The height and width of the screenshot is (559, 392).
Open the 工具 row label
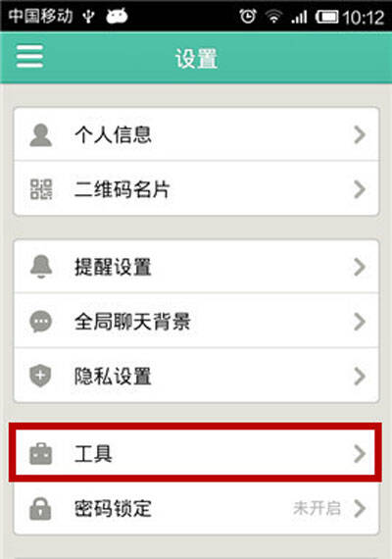93,454
